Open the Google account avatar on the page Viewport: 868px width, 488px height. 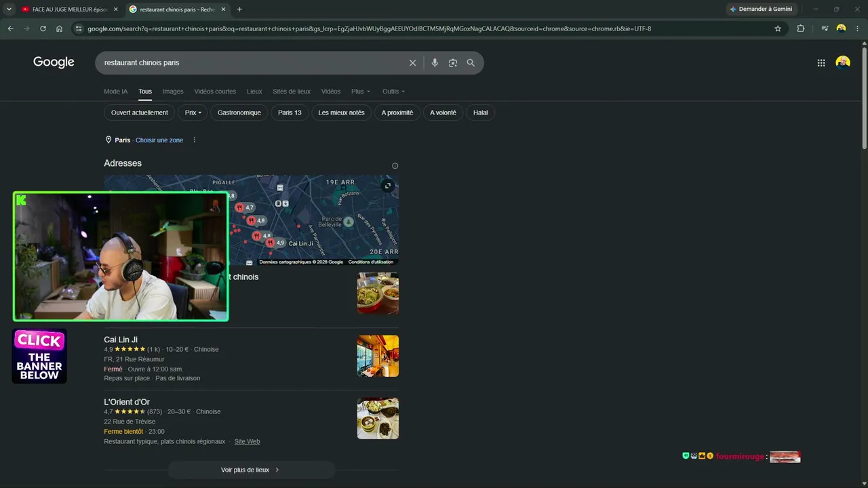pos(843,63)
